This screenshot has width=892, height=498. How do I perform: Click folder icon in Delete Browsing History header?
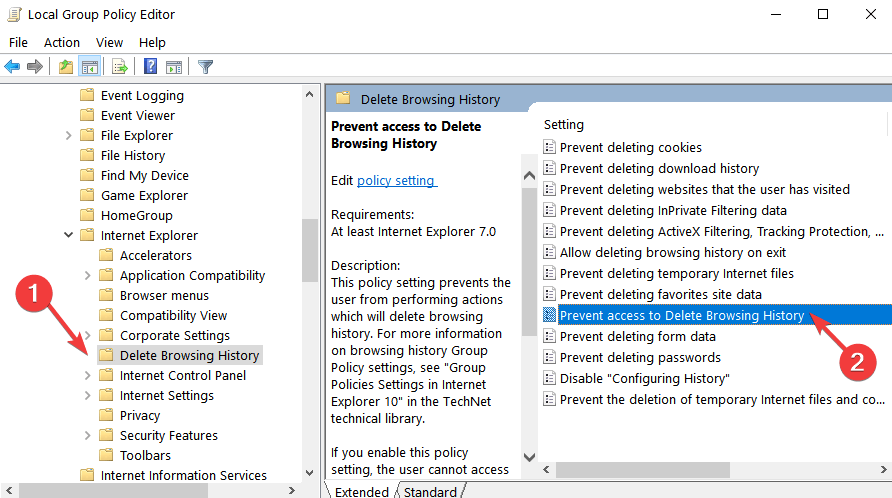pyautogui.click(x=343, y=98)
